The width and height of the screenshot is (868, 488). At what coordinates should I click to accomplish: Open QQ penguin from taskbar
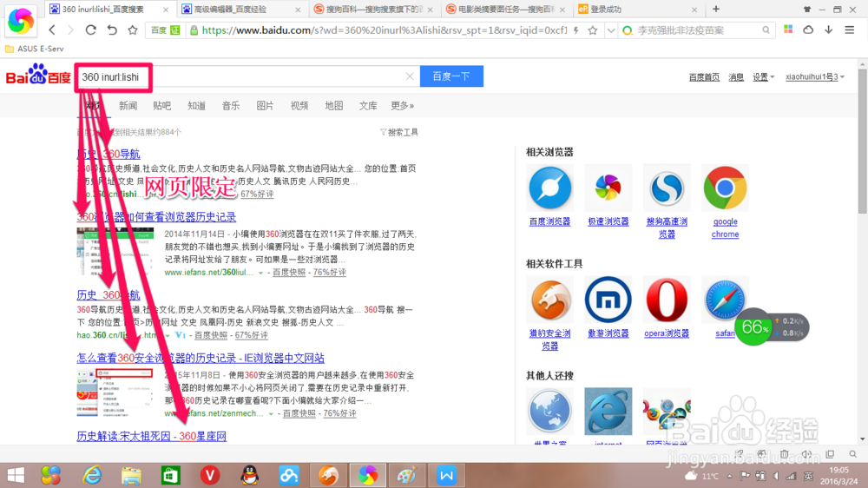pyautogui.click(x=250, y=475)
